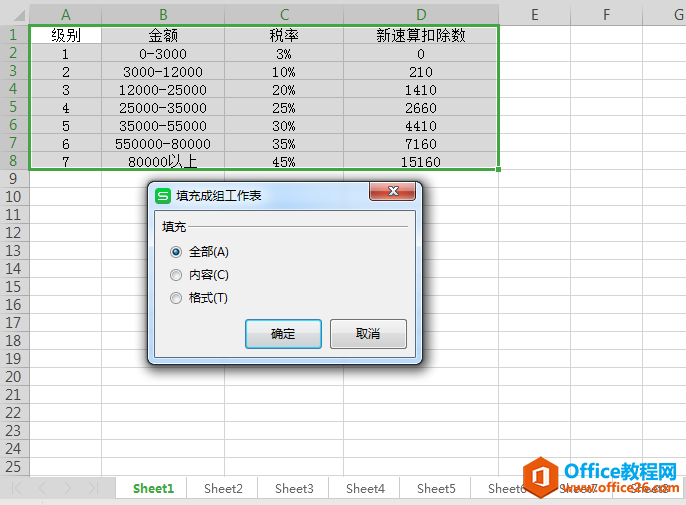Click the cell with value 2660
686x505 pixels.
(421, 108)
